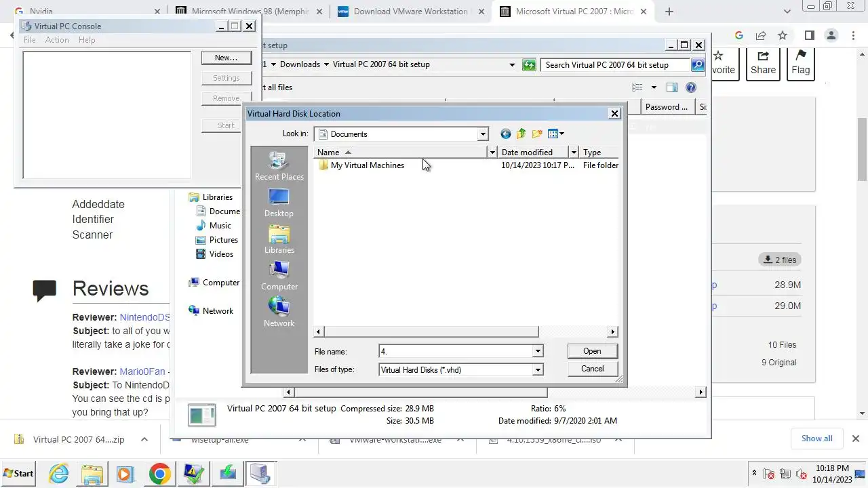Select Desktop in the places bar

tap(279, 203)
